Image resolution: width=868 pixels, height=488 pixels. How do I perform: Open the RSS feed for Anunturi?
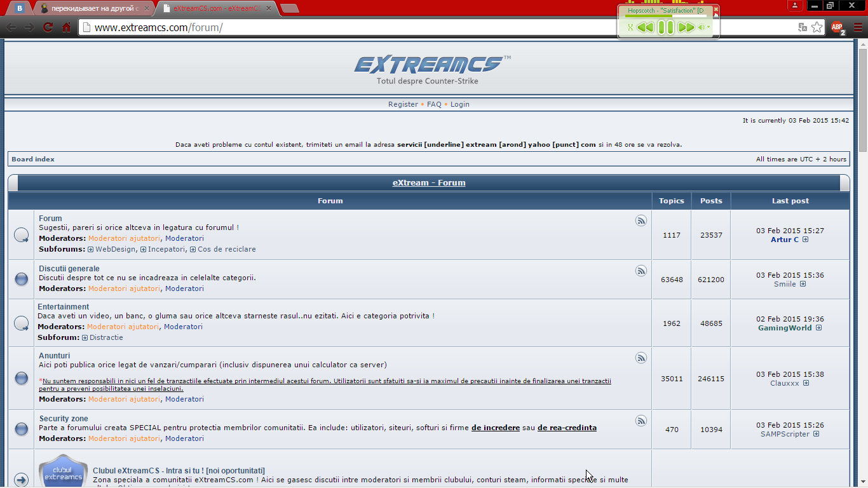click(641, 358)
